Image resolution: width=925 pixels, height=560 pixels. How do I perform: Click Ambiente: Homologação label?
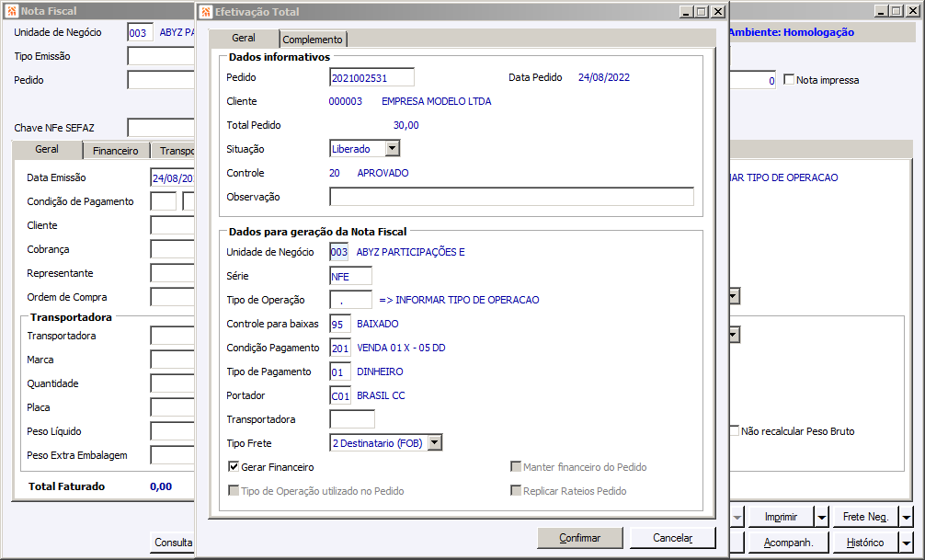coord(791,32)
